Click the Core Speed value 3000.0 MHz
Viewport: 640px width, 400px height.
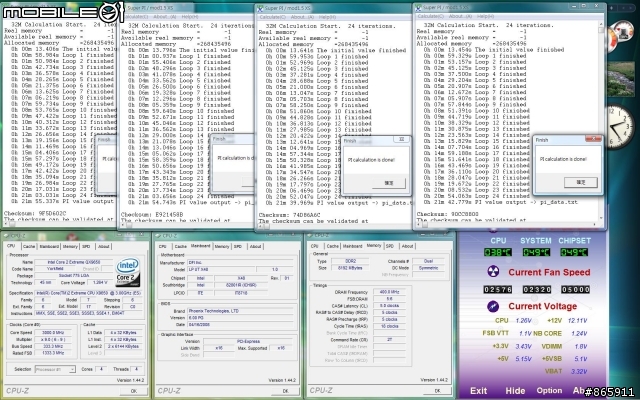click(x=55, y=333)
